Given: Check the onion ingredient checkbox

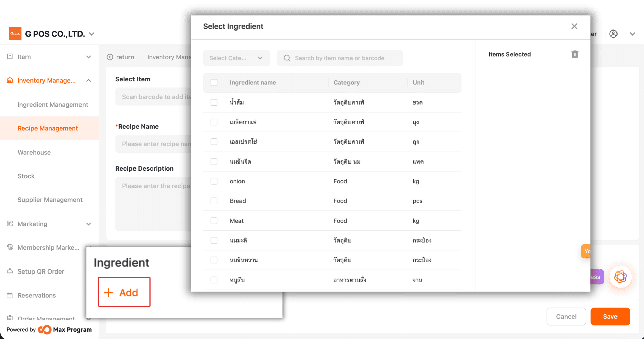Looking at the screenshot, I should click(214, 181).
